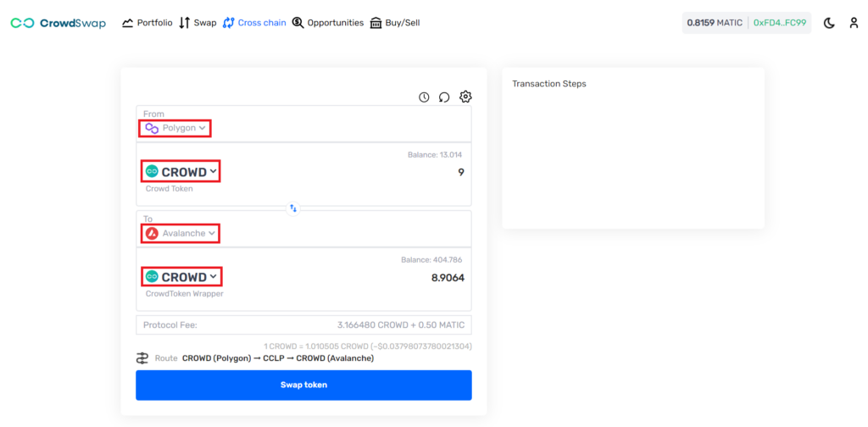The height and width of the screenshot is (427, 868).
Task: Click the Swap arrows icon
Action: [x=184, y=23]
